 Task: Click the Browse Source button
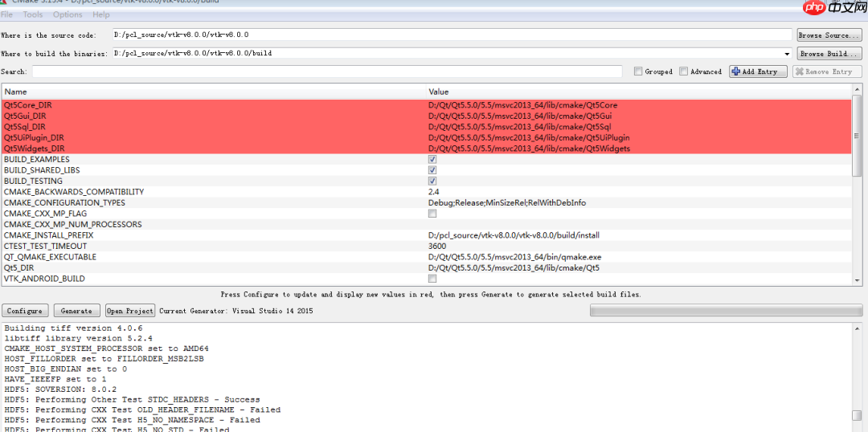tap(829, 35)
